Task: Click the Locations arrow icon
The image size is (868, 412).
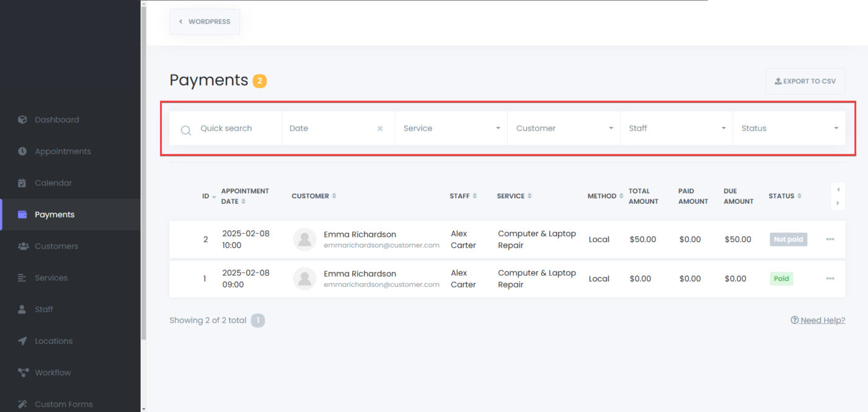Action: (x=22, y=341)
